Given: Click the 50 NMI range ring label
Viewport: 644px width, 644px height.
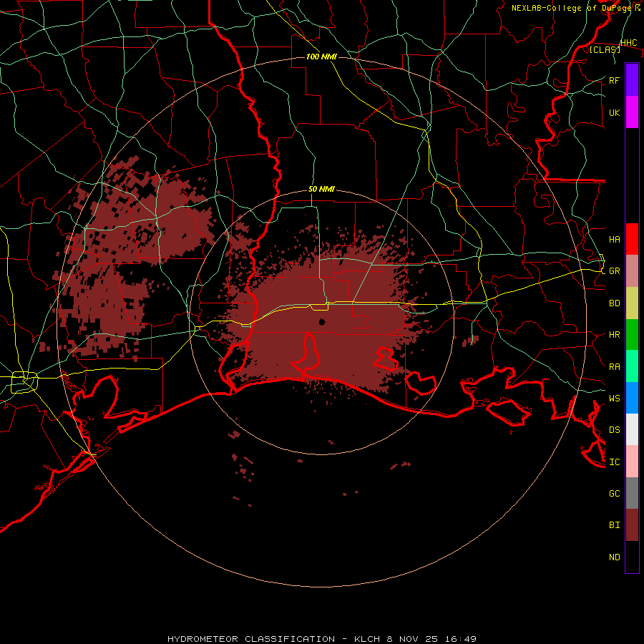Looking at the screenshot, I should pos(321,189).
